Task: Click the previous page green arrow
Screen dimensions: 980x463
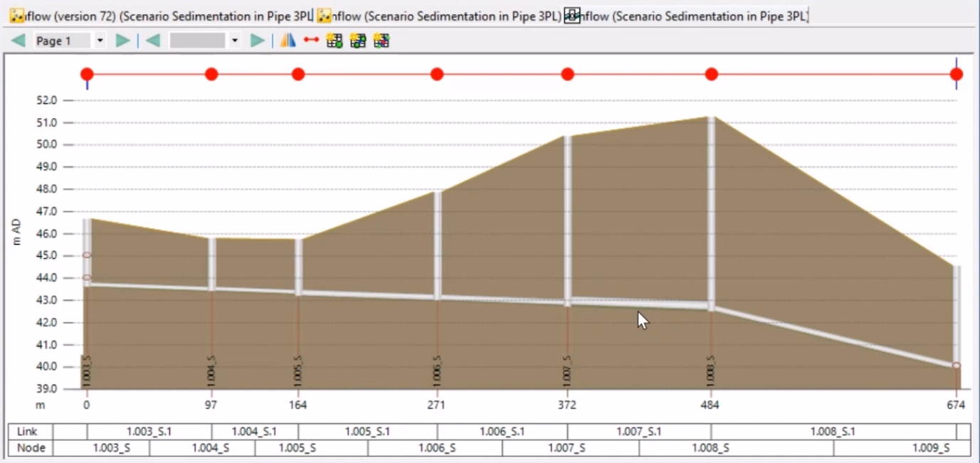Action: pyautogui.click(x=18, y=41)
